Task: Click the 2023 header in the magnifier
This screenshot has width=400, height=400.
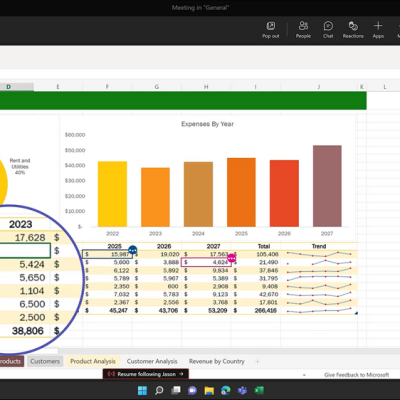Action: click(x=21, y=224)
